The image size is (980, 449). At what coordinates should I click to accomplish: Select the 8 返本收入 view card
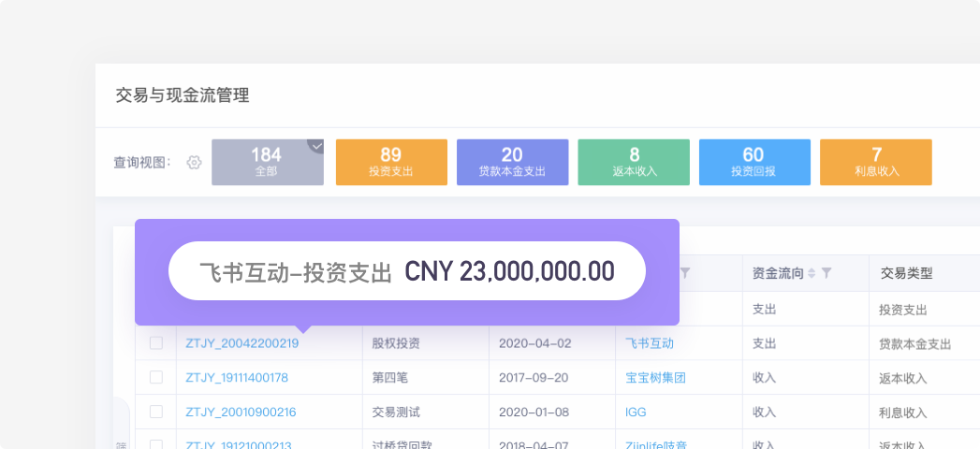coord(634,163)
